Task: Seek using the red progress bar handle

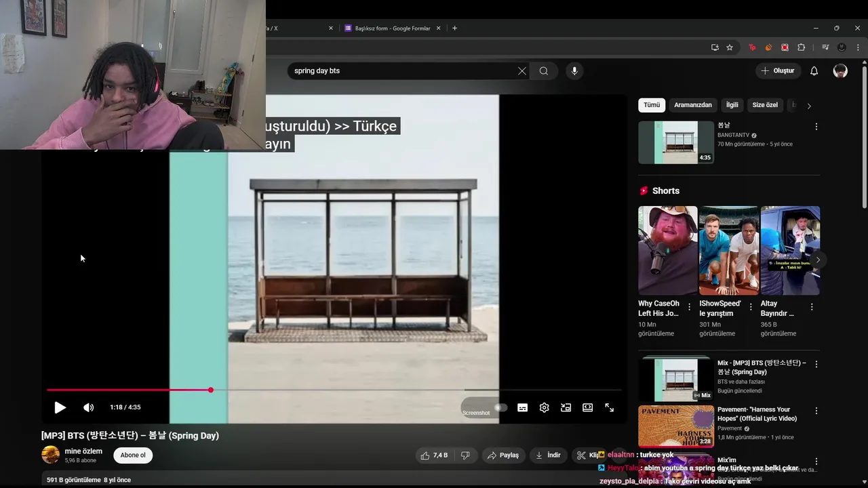Action: (x=211, y=390)
